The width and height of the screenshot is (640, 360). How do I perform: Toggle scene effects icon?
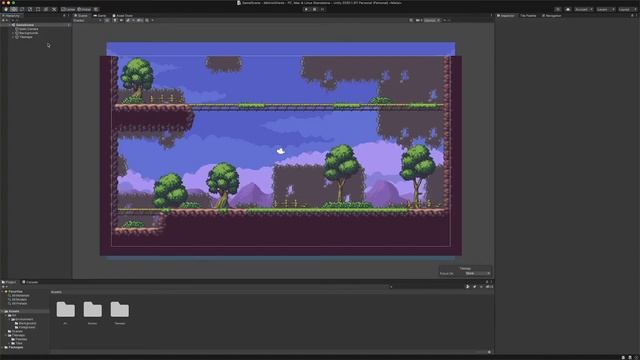click(x=128, y=20)
